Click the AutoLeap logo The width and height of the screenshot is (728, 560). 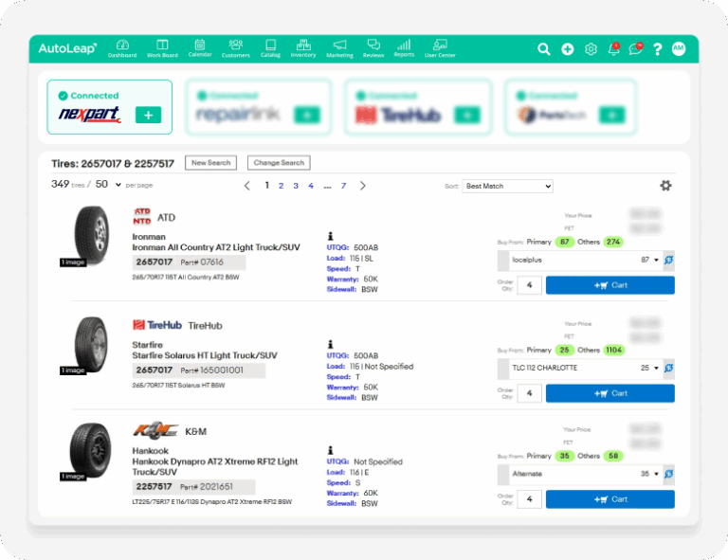point(67,48)
